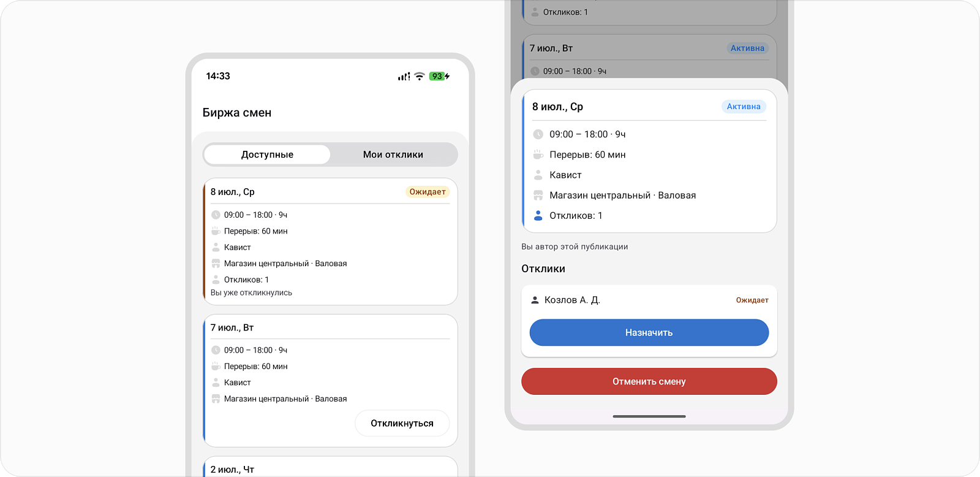Tap Магазин центральный · Валовая in the Активна detail sheet

click(622, 195)
